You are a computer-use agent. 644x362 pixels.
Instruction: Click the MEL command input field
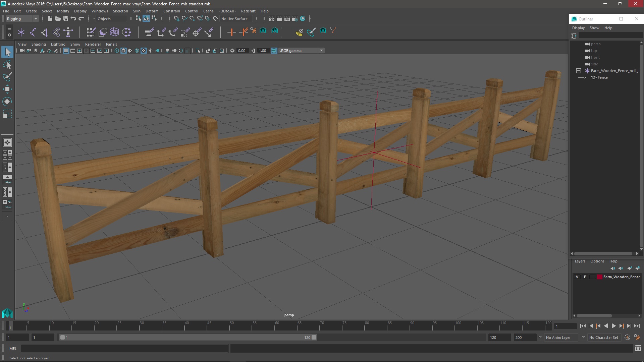coord(124,349)
